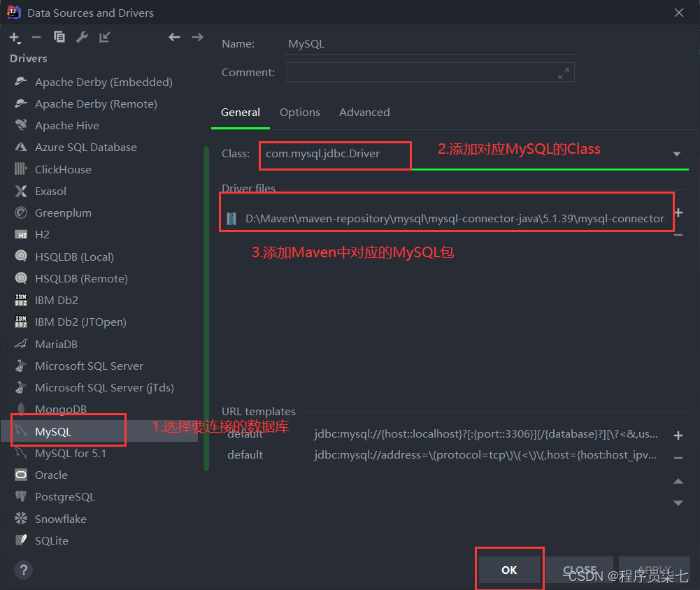Close the Data Sources and Drivers dialog
The height and width of the screenshot is (590, 700).
[679, 13]
